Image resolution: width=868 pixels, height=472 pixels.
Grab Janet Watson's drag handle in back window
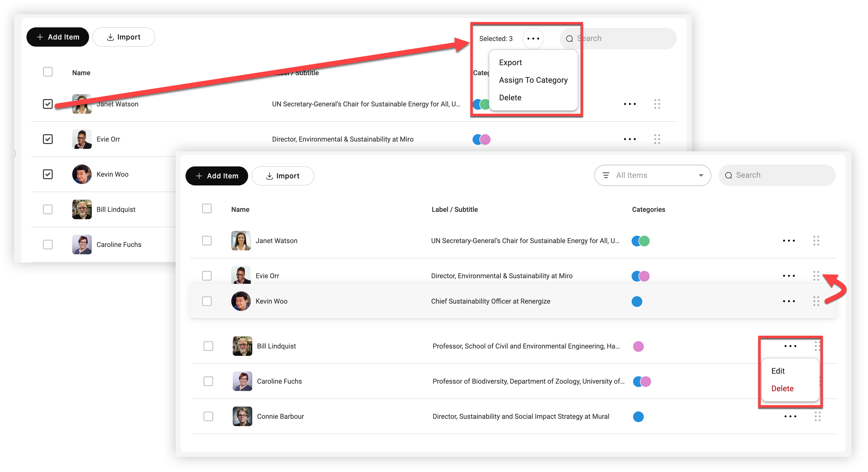click(x=657, y=104)
